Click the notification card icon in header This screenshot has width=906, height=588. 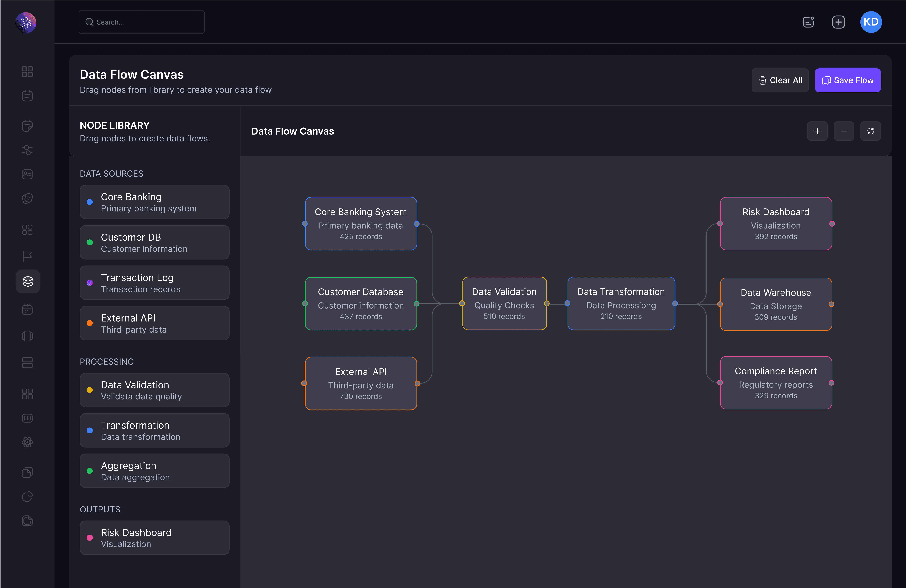808,22
